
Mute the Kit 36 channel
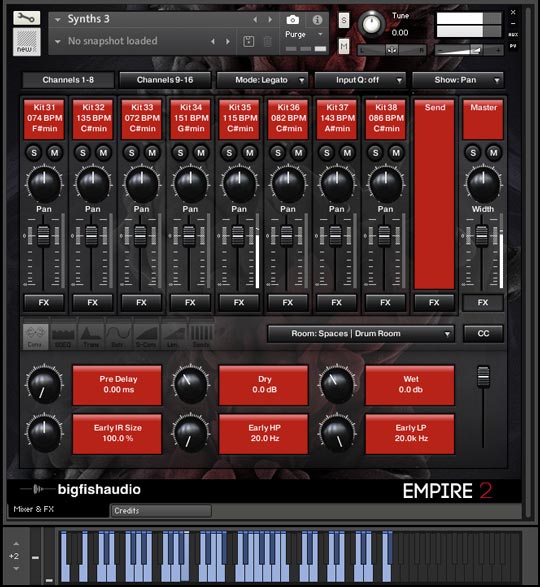[298, 153]
